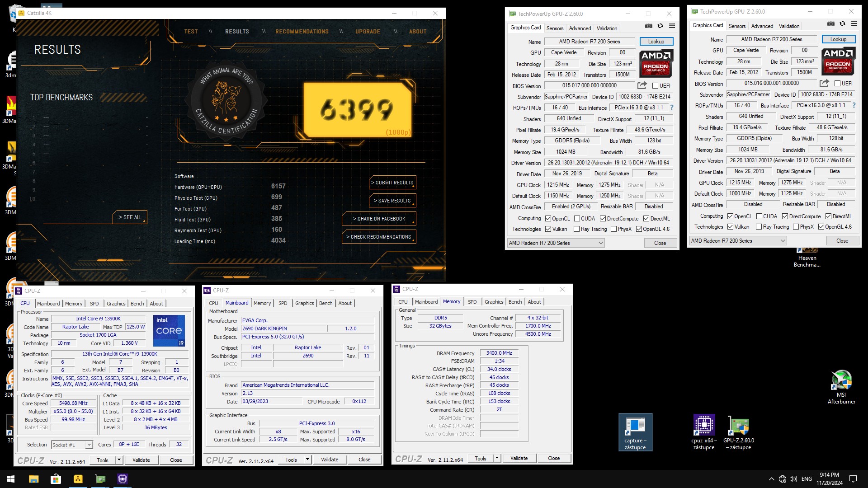
Task: Open Microsoft Store from taskbar
Action: (x=56, y=479)
